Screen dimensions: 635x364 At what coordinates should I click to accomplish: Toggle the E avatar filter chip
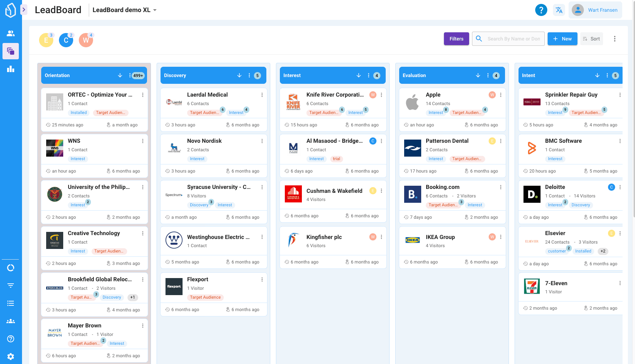(46, 40)
